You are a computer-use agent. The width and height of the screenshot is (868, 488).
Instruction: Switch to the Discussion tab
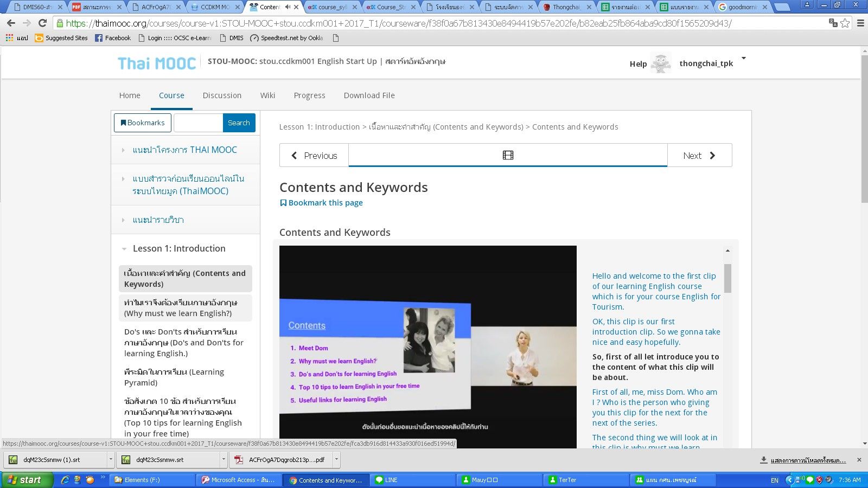[222, 95]
